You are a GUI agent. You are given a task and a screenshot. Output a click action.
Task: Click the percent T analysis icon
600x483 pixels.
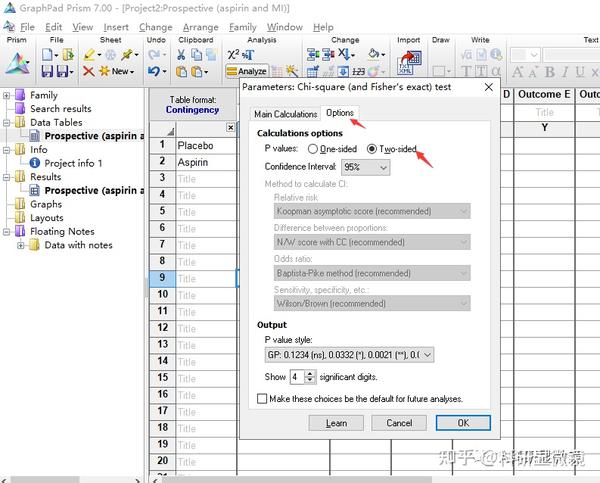[x=248, y=55]
